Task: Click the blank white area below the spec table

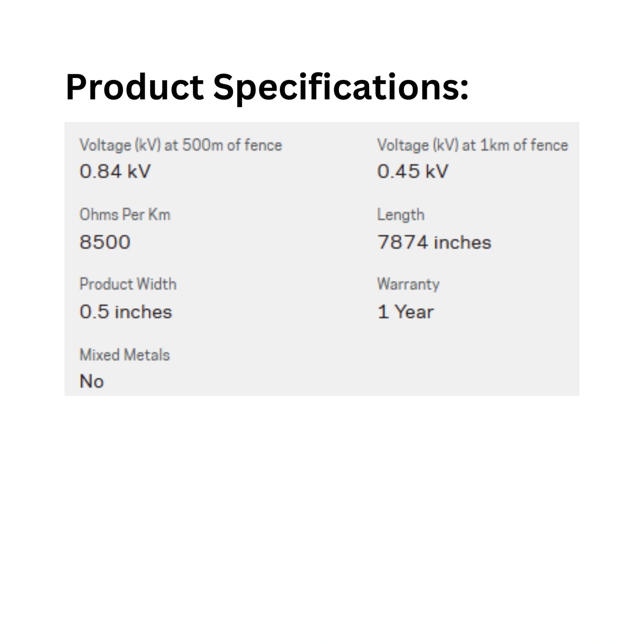Action: coord(322,515)
